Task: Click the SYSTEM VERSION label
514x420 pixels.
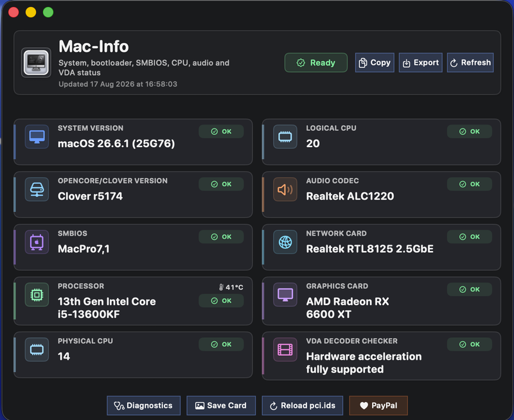Action: tap(91, 128)
